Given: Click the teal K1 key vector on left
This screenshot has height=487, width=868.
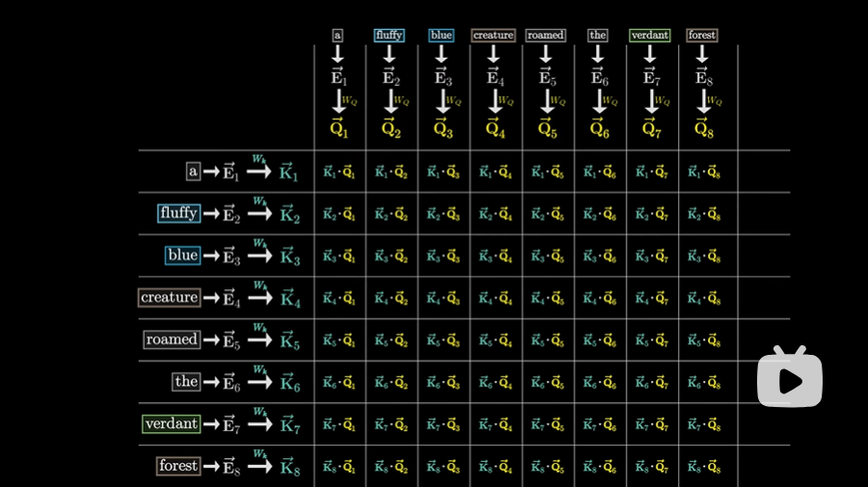Looking at the screenshot, I should [289, 173].
